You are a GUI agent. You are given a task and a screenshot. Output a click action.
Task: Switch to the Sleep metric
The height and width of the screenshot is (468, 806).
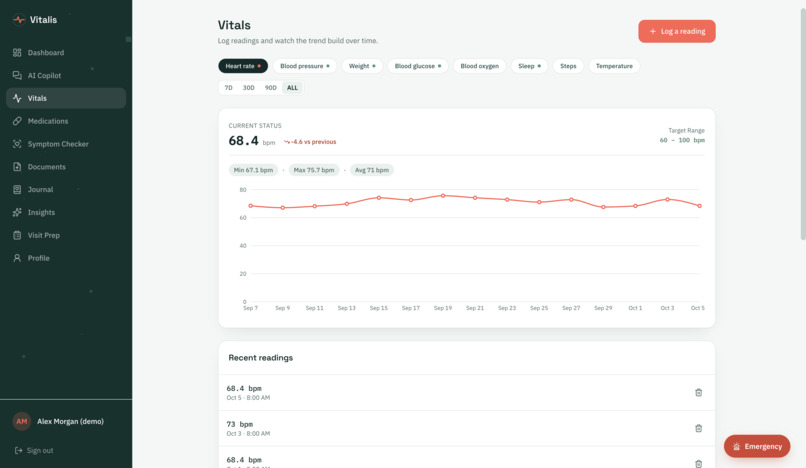(529, 66)
